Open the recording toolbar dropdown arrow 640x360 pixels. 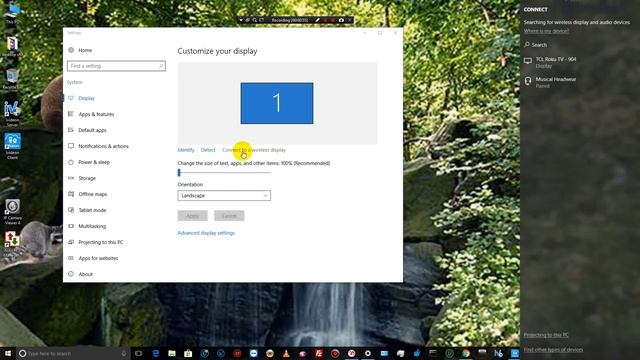[x=241, y=20]
